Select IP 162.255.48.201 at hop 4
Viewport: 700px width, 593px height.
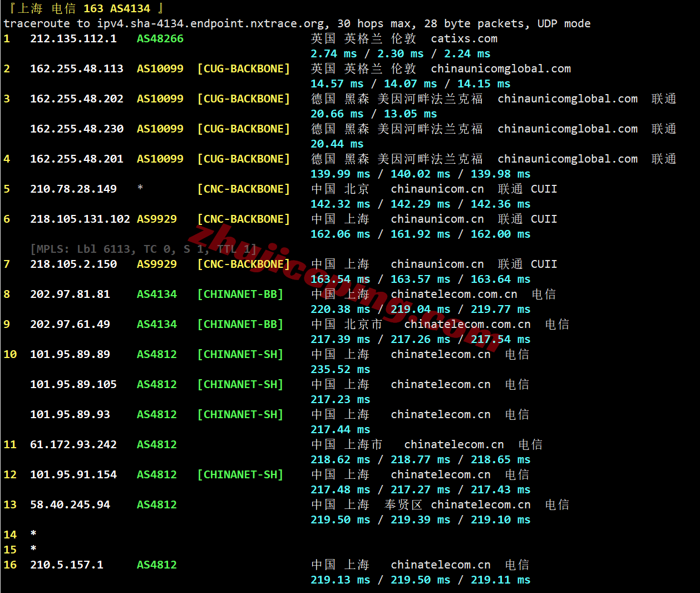point(77,159)
